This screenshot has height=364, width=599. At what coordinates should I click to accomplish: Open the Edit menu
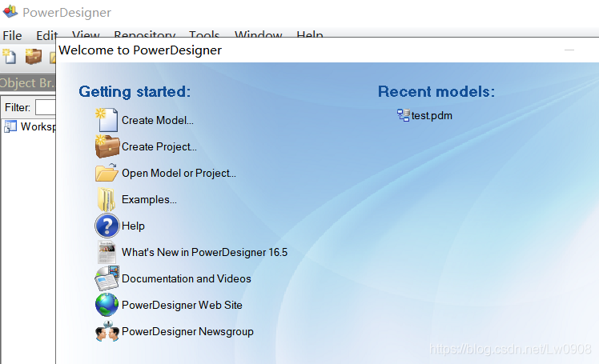coord(46,35)
